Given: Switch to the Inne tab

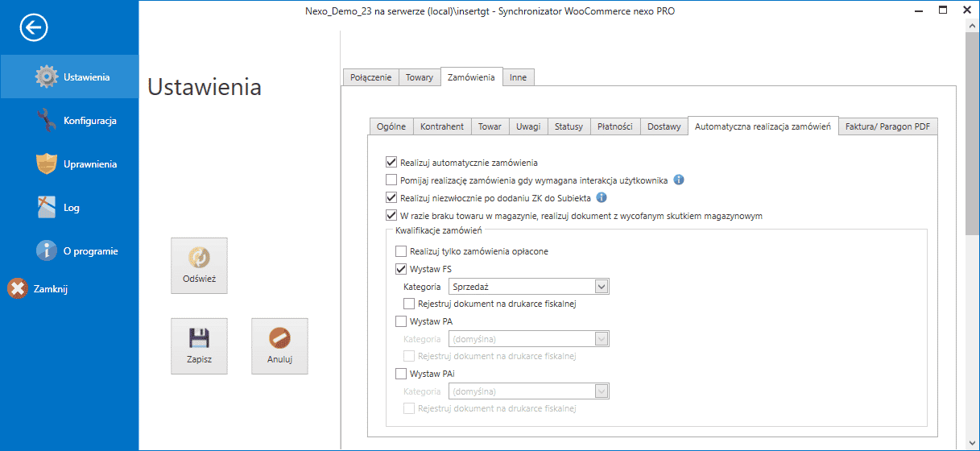Looking at the screenshot, I should coord(519,77).
